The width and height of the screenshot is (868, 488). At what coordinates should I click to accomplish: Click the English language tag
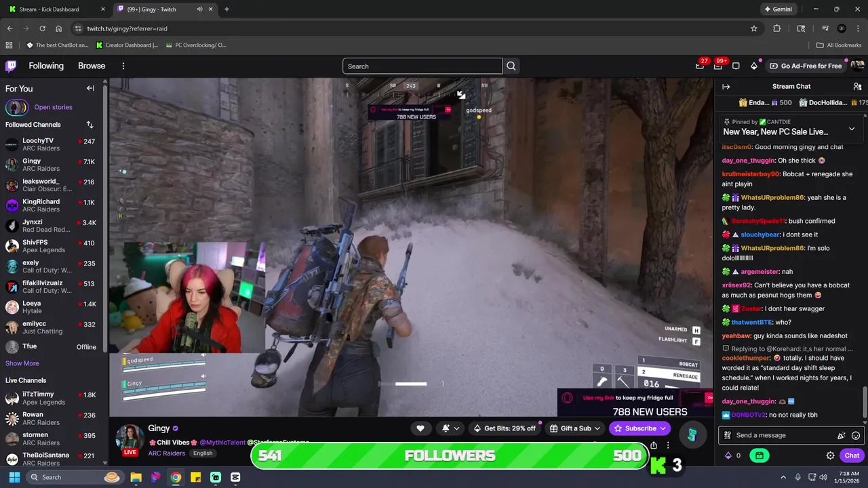click(x=203, y=453)
